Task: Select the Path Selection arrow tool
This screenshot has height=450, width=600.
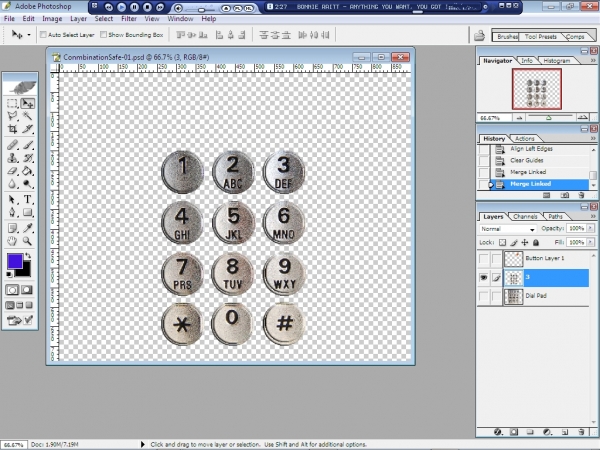Action: click(12, 199)
